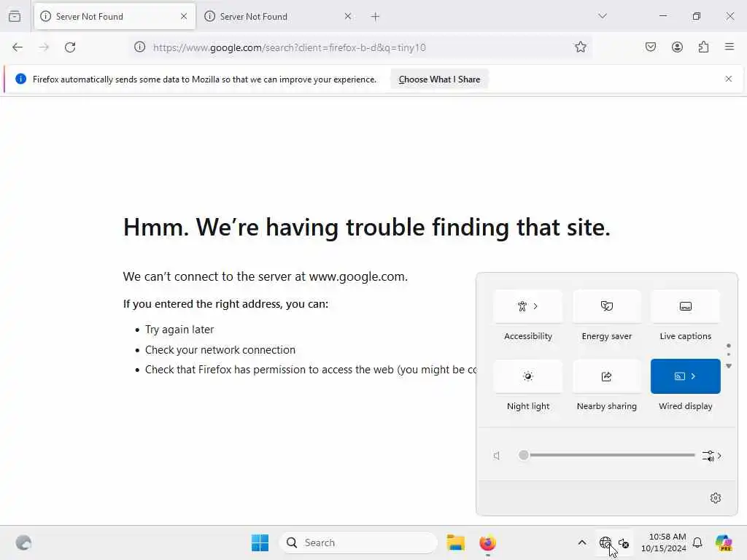Launch Copilot preview from taskbar
The height and width of the screenshot is (560, 747).
click(724, 542)
